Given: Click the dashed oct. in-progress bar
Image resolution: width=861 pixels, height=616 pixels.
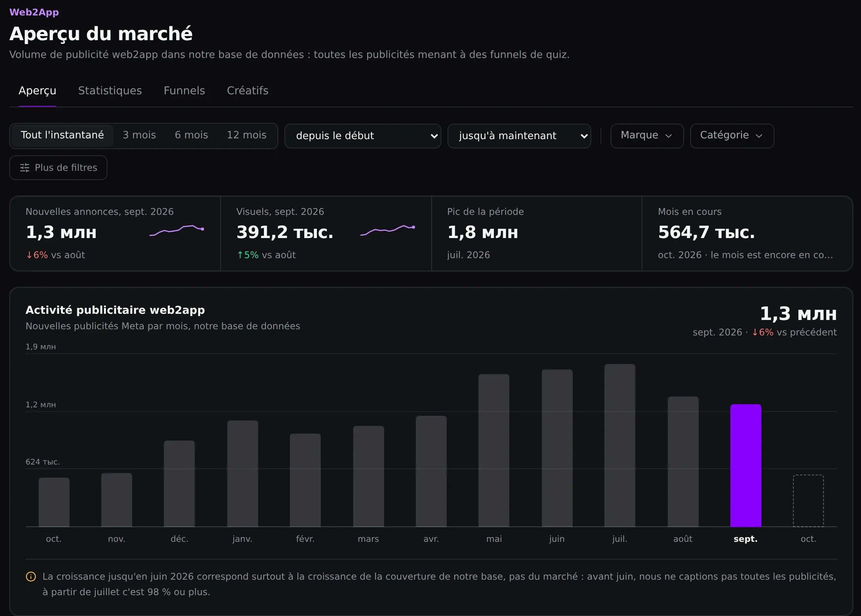Looking at the screenshot, I should click(808, 501).
